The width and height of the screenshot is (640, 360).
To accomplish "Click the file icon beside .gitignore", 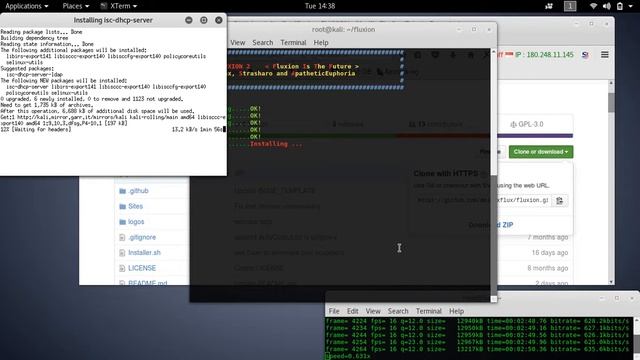I will tap(122, 237).
